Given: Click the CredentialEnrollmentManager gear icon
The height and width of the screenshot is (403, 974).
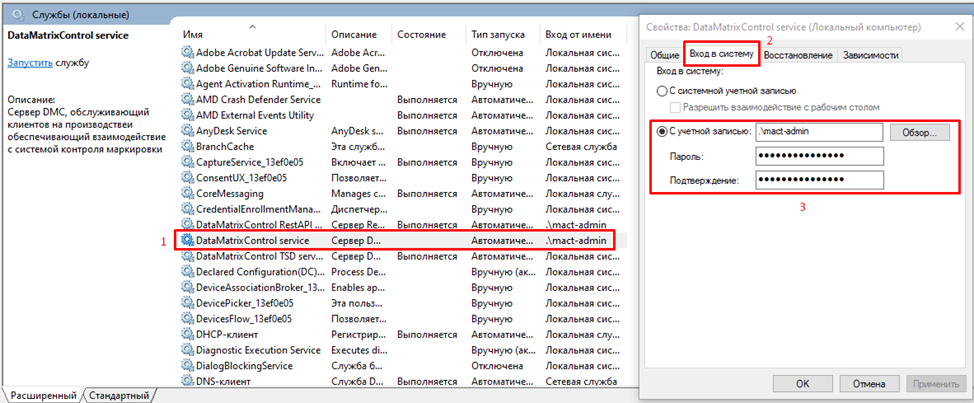Looking at the screenshot, I should 188,209.
